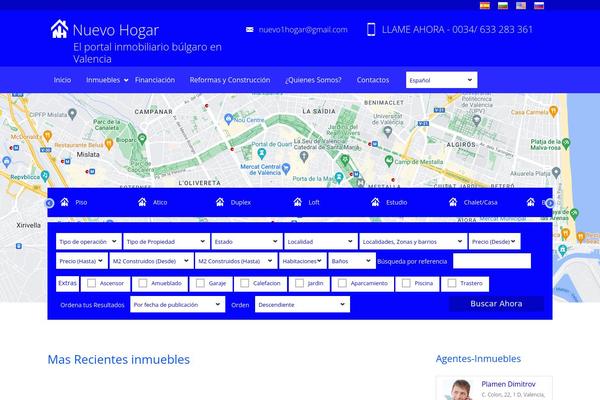Open Precio (Hasta) dropdown

[82, 261]
